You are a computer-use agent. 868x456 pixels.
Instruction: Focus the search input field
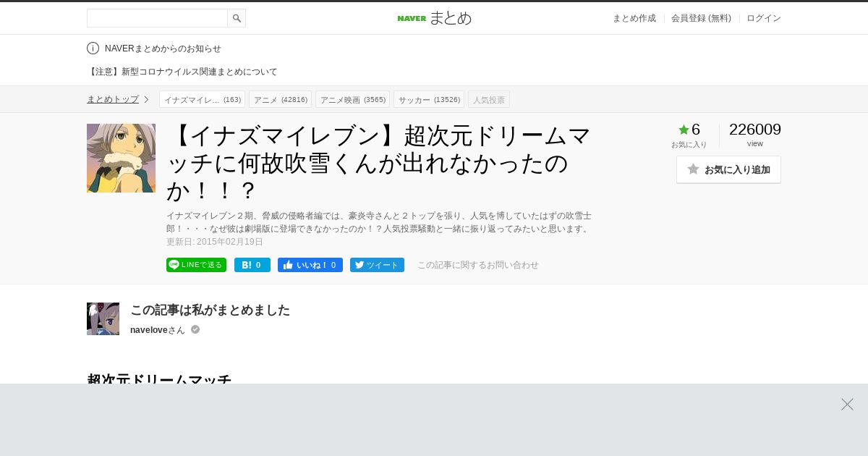tap(157, 18)
